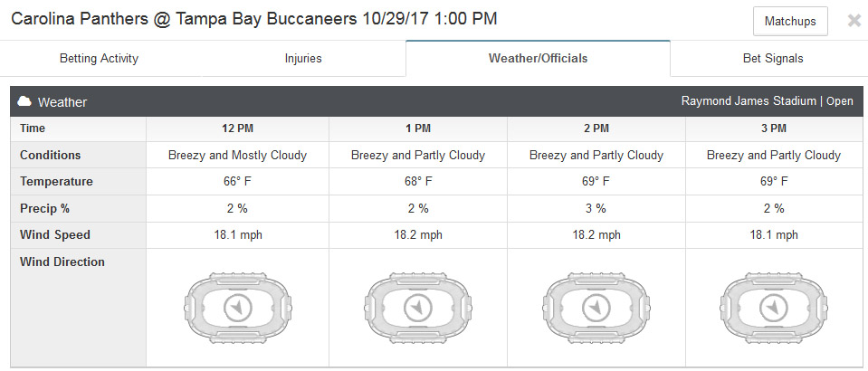This screenshot has height=371, width=868.
Task: Select the 12 PM time column header
Action: coord(238,128)
